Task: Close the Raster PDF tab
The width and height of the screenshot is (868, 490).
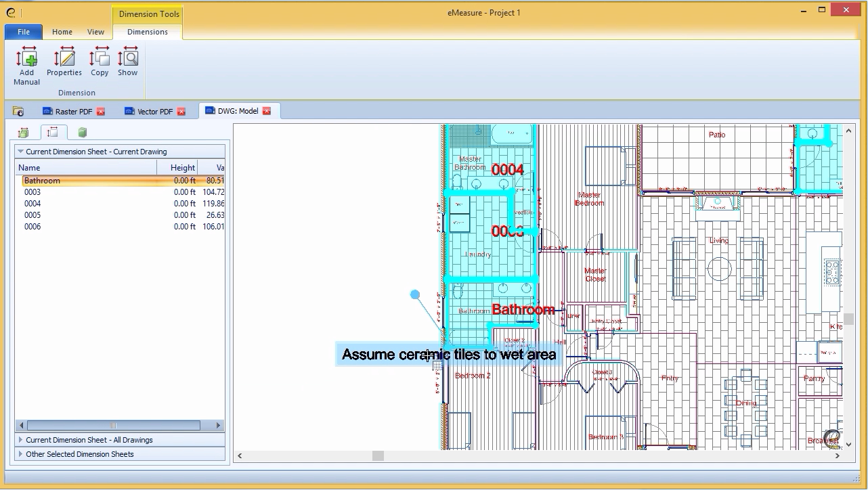Action: (x=101, y=112)
